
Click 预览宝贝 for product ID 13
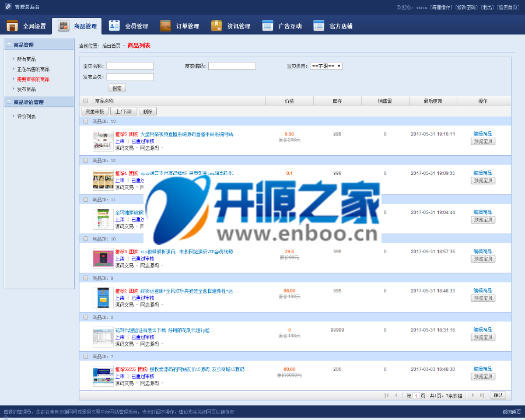pyautogui.click(x=483, y=141)
